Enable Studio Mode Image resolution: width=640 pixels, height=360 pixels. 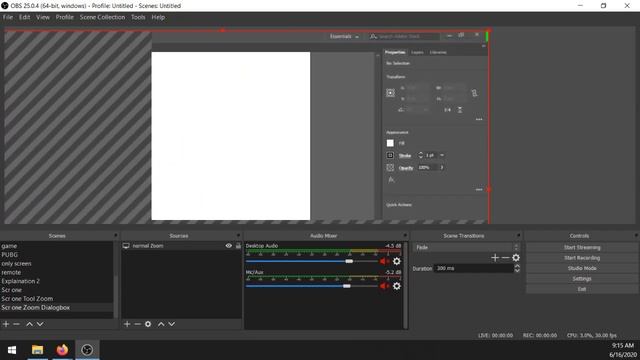582,268
